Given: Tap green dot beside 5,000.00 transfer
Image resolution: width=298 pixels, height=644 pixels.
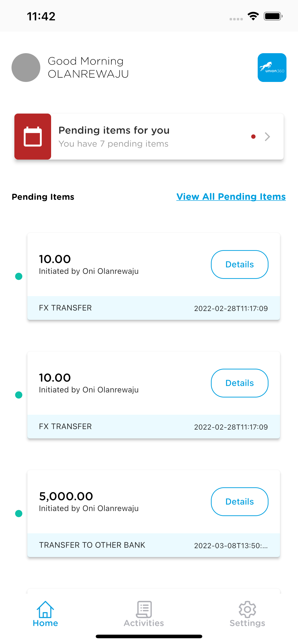Looking at the screenshot, I should [19, 513].
